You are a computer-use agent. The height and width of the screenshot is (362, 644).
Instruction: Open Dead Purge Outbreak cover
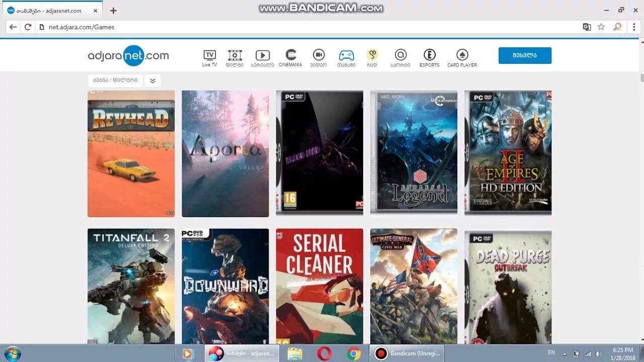point(508,287)
